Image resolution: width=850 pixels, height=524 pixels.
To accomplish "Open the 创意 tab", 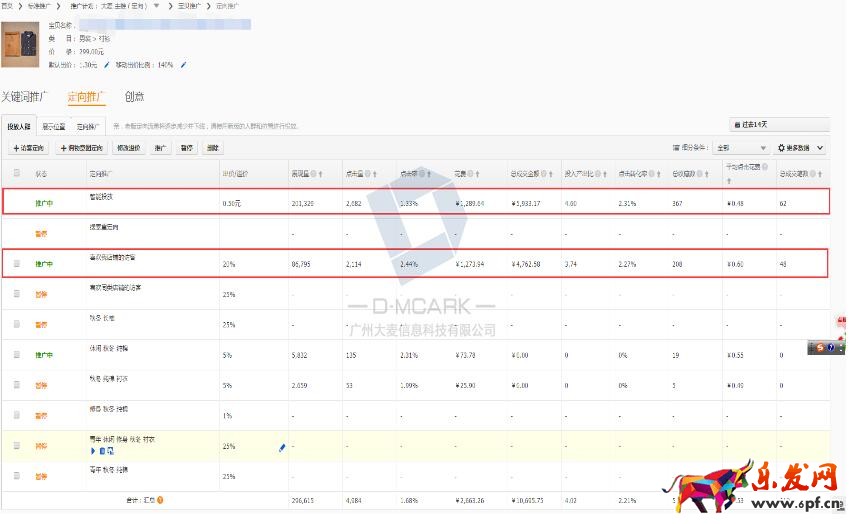I will [x=134, y=97].
